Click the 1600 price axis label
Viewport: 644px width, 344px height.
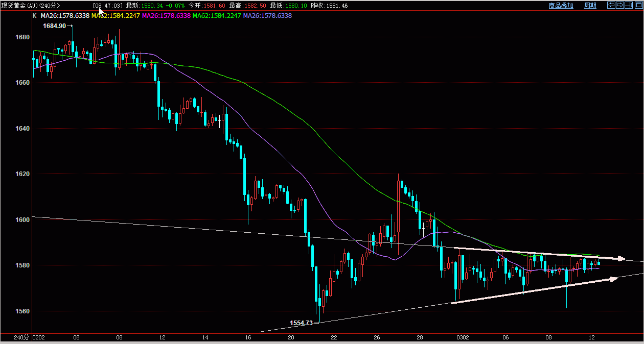[23, 220]
